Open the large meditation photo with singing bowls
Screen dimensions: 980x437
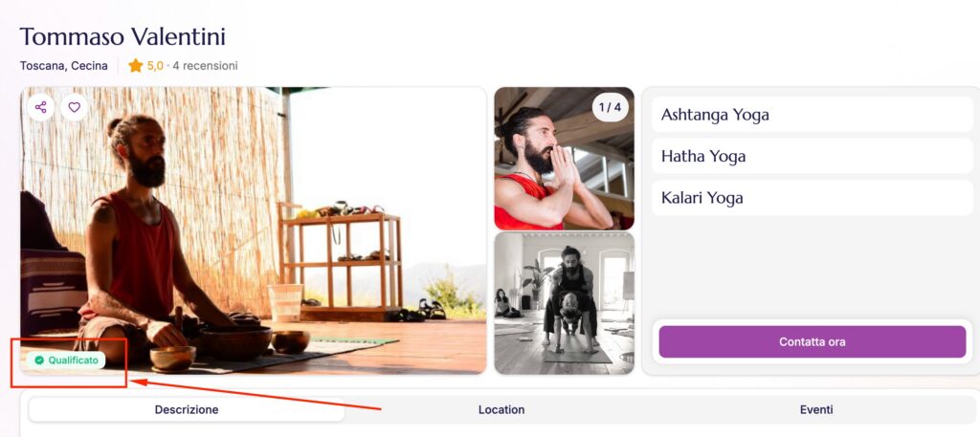click(x=253, y=230)
